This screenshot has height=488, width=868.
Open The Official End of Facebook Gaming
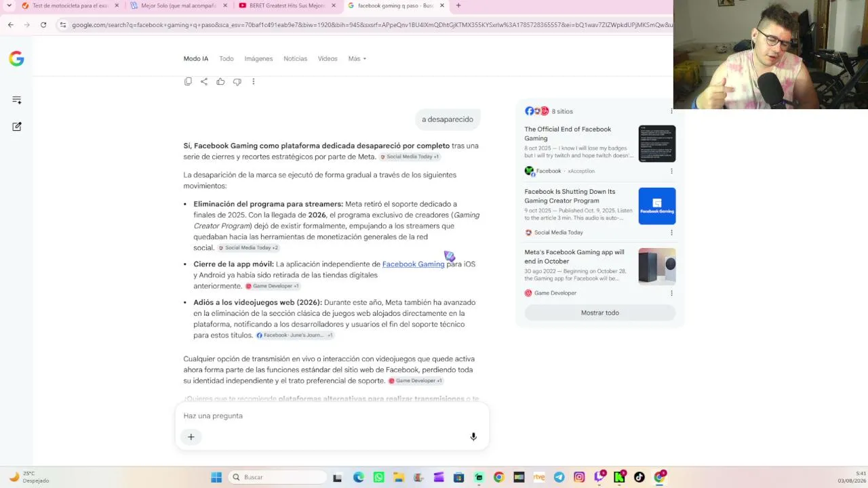tap(568, 134)
